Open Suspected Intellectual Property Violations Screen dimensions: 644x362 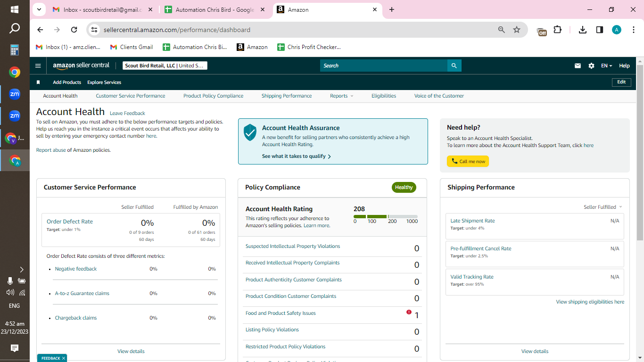pyautogui.click(x=293, y=246)
